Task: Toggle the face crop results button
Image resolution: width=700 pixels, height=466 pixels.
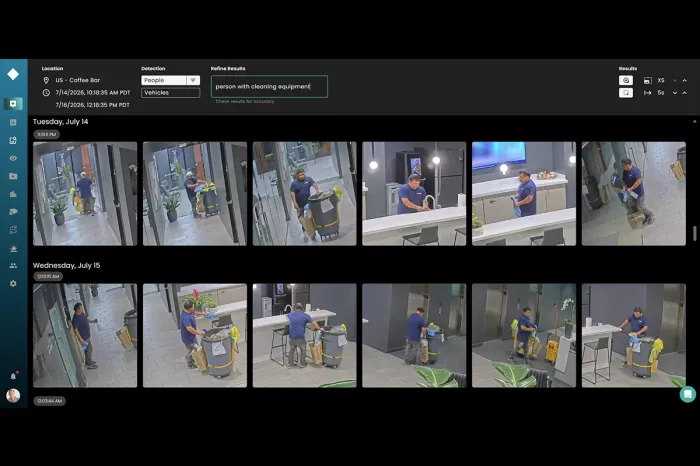Action: pyautogui.click(x=626, y=80)
